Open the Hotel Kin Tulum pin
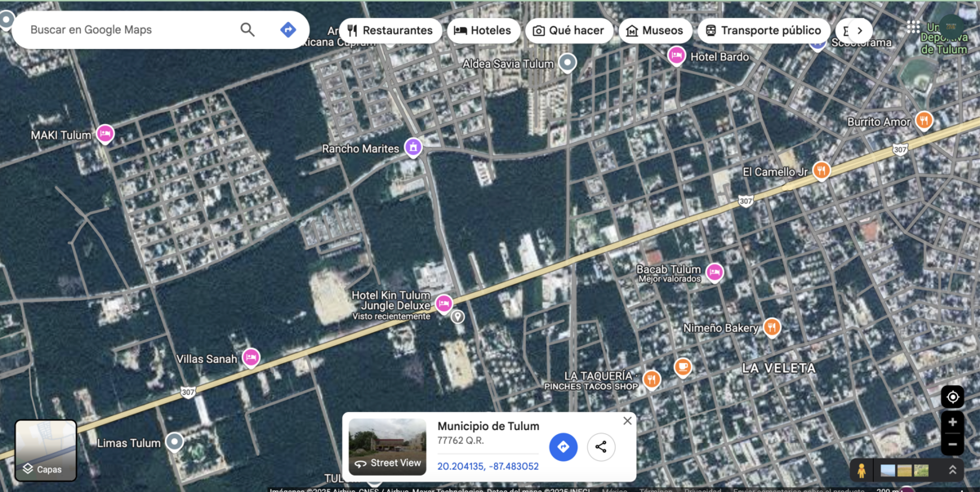This screenshot has width=980, height=492. (443, 304)
